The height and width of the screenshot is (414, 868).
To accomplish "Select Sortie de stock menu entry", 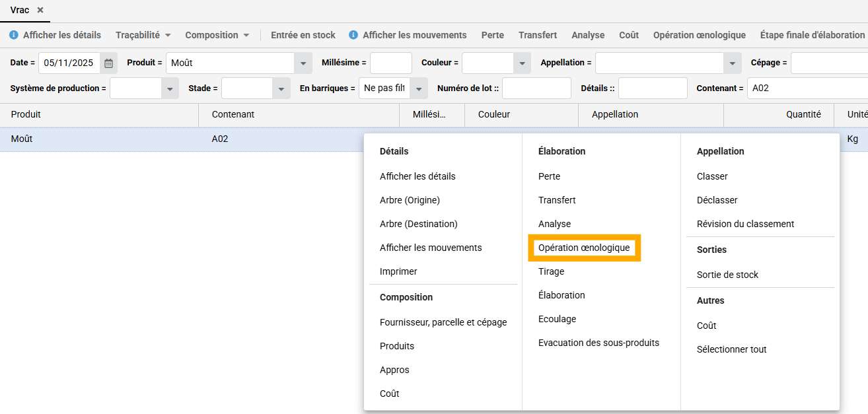I will click(727, 275).
